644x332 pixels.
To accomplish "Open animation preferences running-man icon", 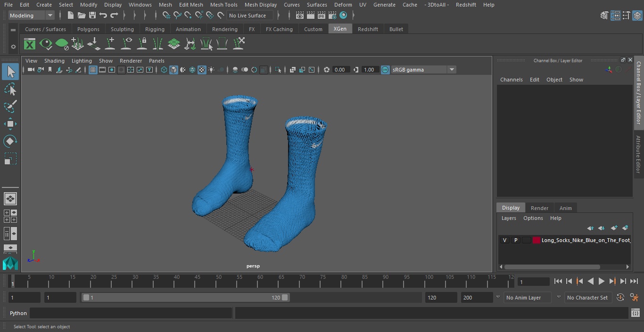I will click(635, 298).
